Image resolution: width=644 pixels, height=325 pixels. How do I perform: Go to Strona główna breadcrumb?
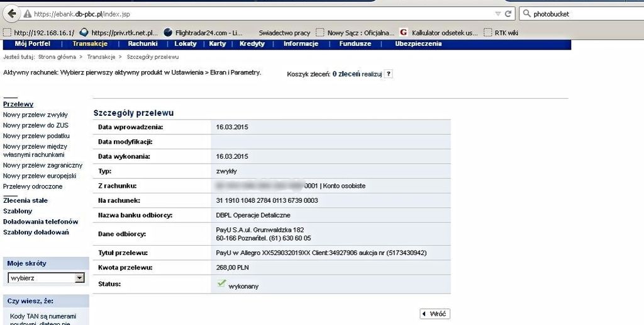tap(58, 57)
